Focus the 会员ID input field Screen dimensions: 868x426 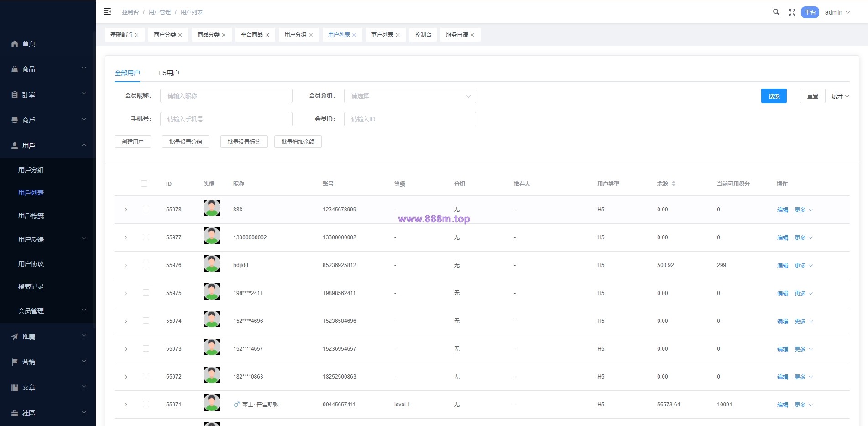click(x=410, y=119)
